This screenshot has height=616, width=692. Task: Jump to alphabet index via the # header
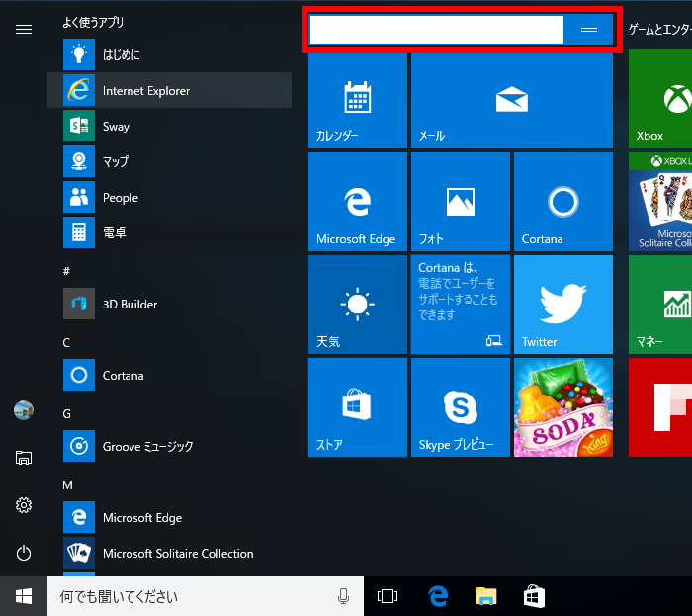point(66,271)
